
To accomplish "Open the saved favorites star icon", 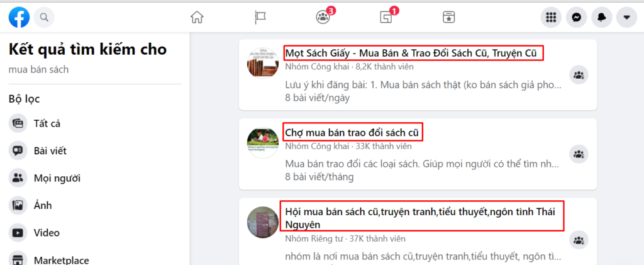I will coord(448,17).
